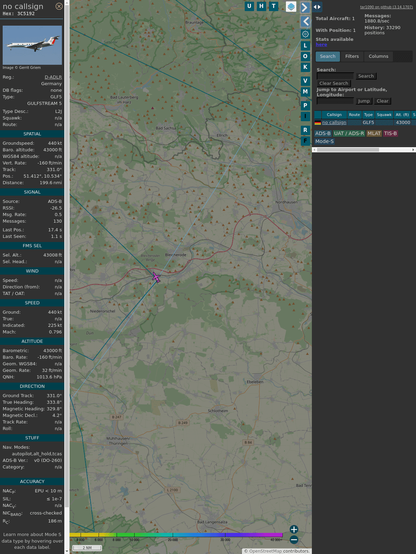Open the D-ADLR registration link
The image size is (416, 554).
53,77
